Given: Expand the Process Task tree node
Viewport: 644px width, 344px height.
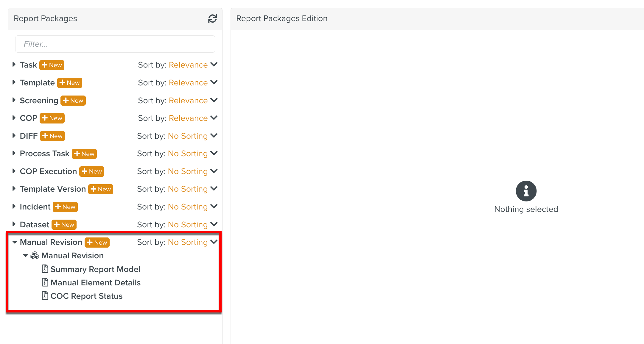Looking at the screenshot, I should tap(14, 153).
